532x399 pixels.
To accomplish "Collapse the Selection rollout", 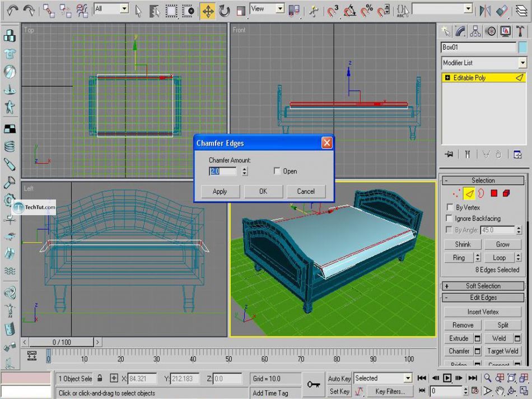I will pyautogui.click(x=483, y=180).
